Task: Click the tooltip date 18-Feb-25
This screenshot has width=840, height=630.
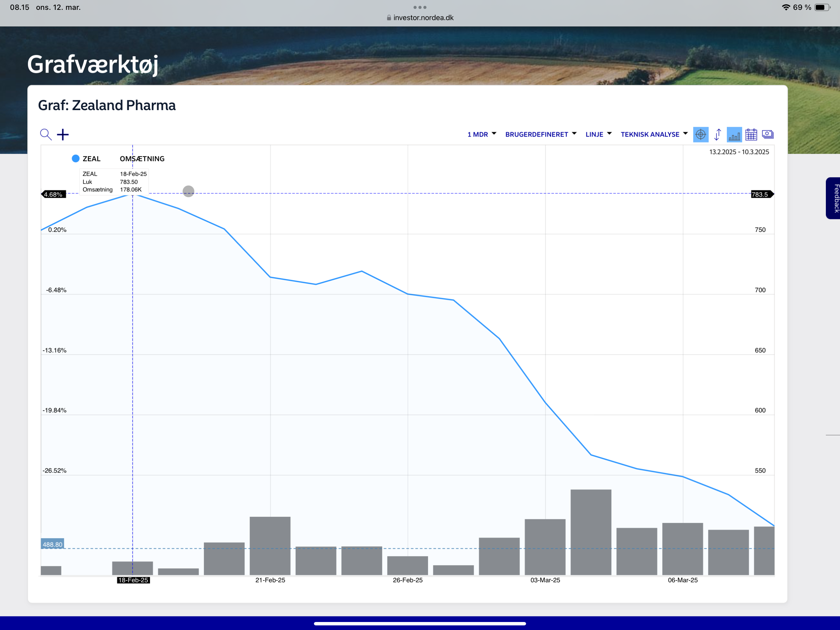Action: (x=133, y=174)
